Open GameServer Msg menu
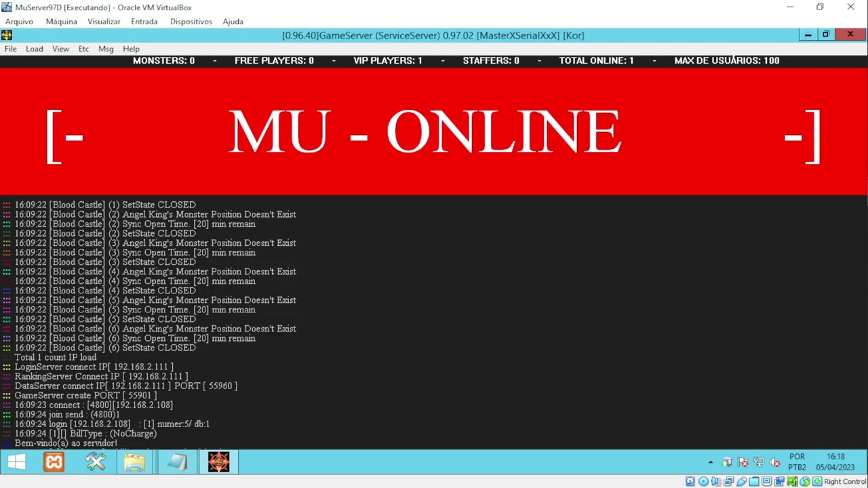 point(106,49)
